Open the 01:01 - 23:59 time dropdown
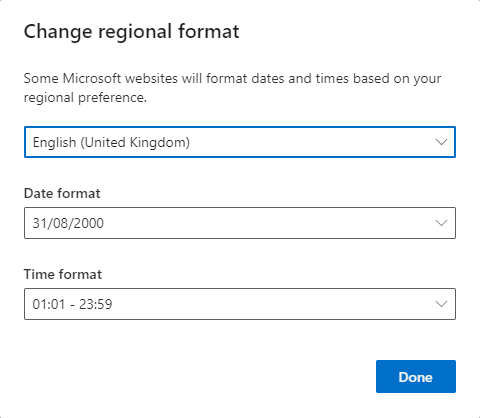 coord(240,304)
